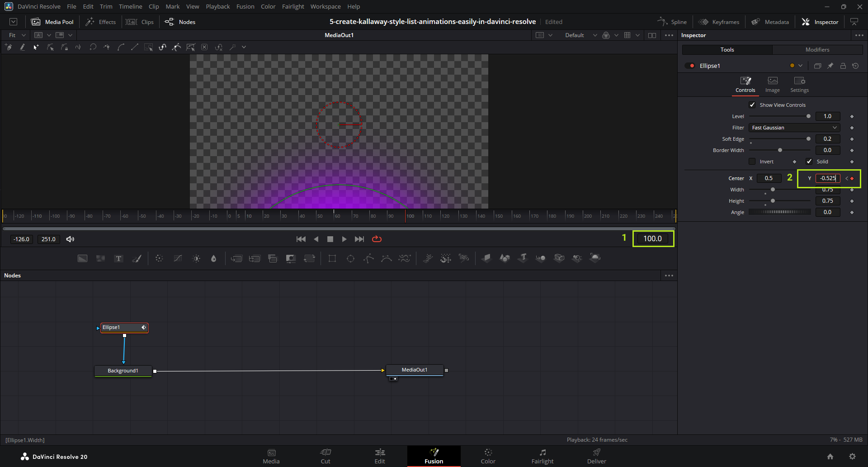
Task: Pin the Ellipse1 inspector controls
Action: pos(830,66)
